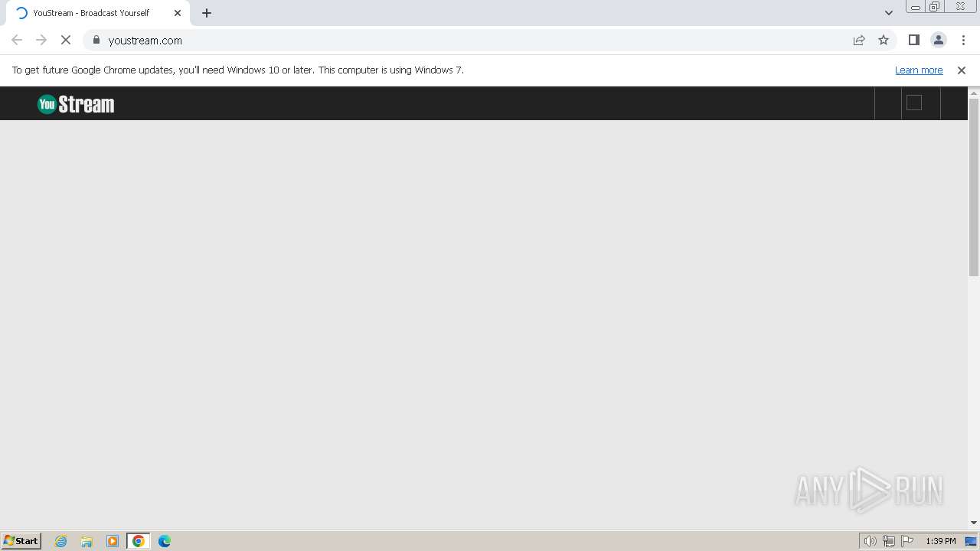Click the YouStream logo in header
980x551 pixels.
76,104
